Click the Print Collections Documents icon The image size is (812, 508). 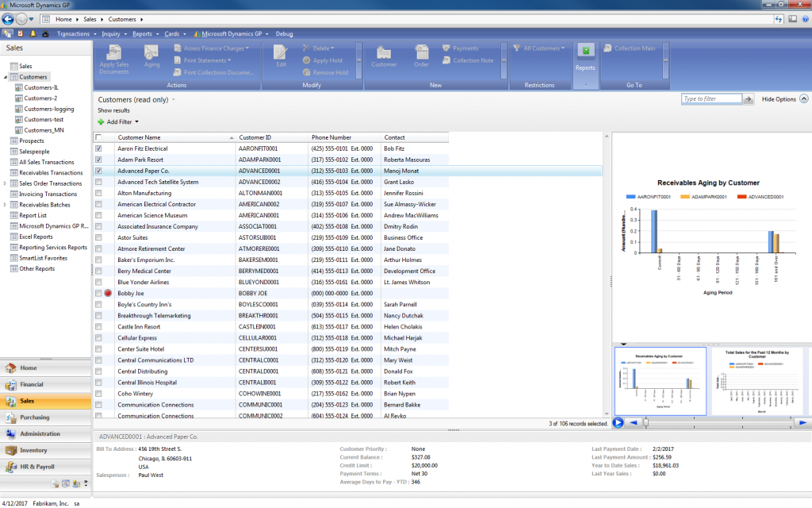tap(178, 72)
